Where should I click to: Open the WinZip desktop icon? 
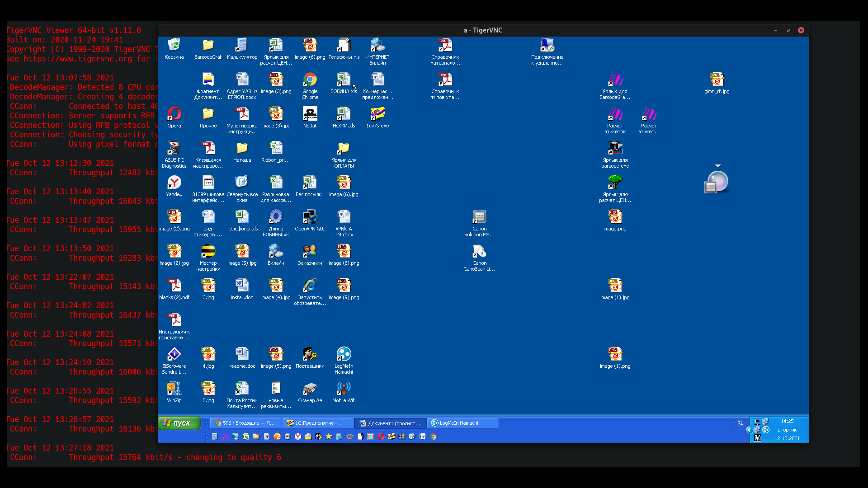tap(174, 389)
